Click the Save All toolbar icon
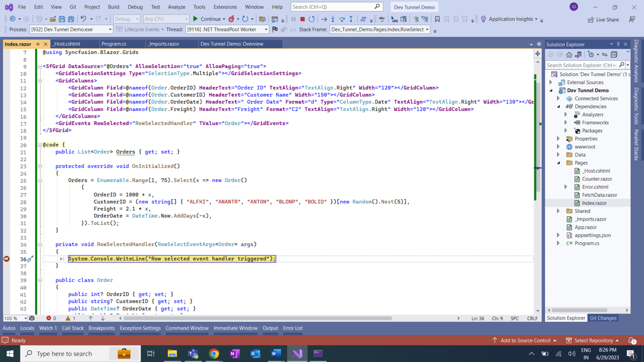The image size is (644, 362). [x=70, y=18]
